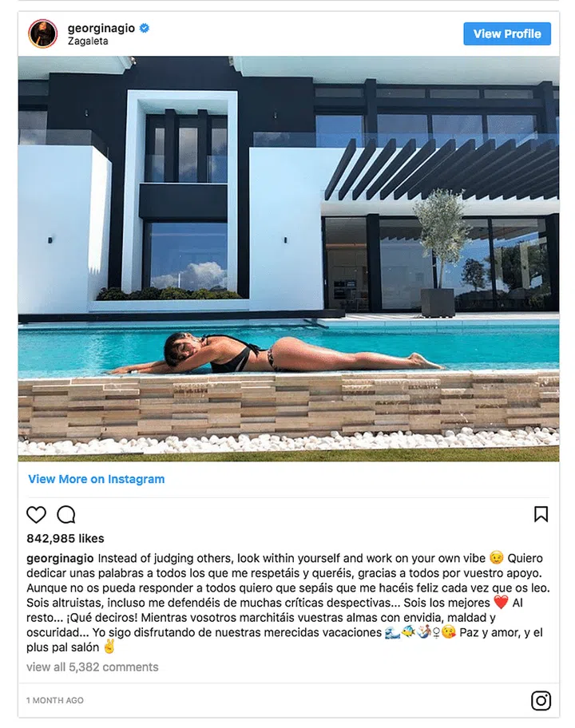Save the post with the bookmark icon
The width and height of the screenshot is (575, 728).
tap(541, 514)
